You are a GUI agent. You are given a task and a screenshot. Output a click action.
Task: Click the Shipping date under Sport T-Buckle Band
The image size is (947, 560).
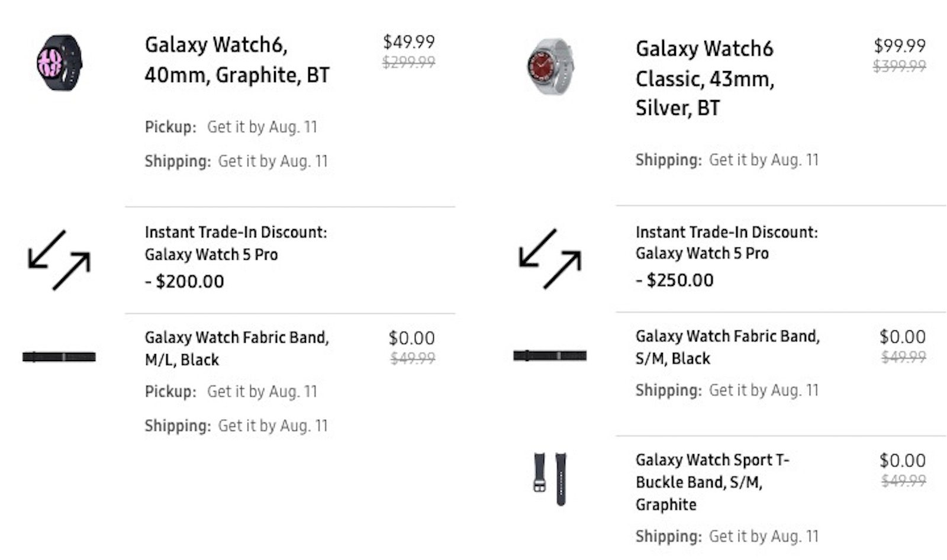tap(764, 536)
